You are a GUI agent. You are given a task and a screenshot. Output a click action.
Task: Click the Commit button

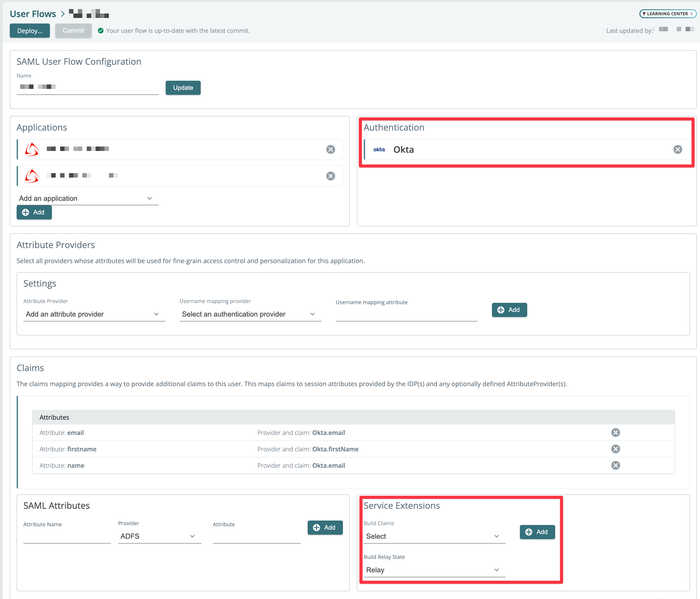click(73, 31)
